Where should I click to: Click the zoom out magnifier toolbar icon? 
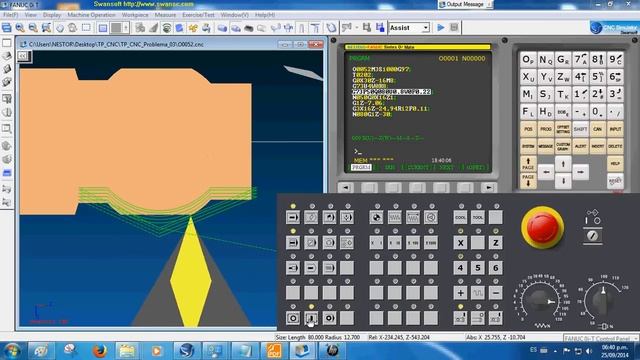click(33, 28)
